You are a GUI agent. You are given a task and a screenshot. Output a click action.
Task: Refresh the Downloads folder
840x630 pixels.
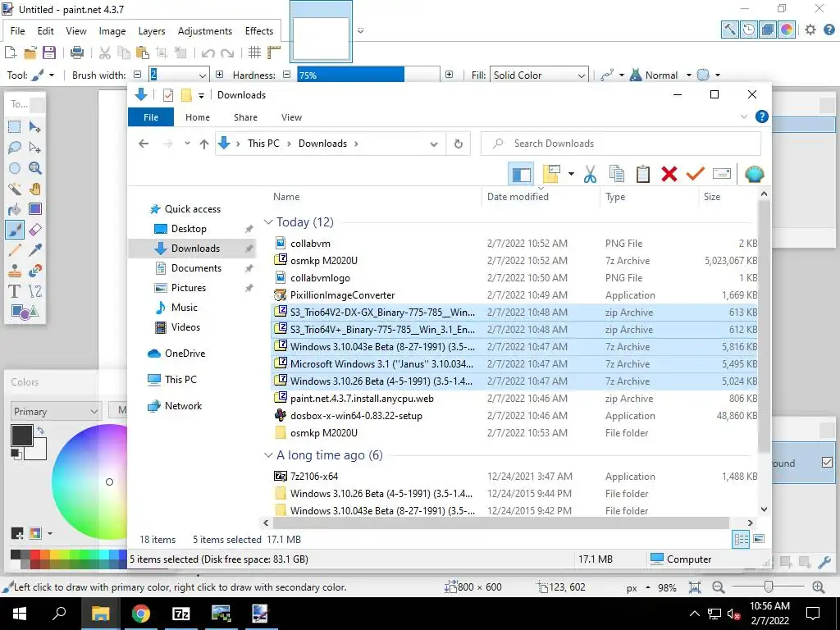point(458,144)
